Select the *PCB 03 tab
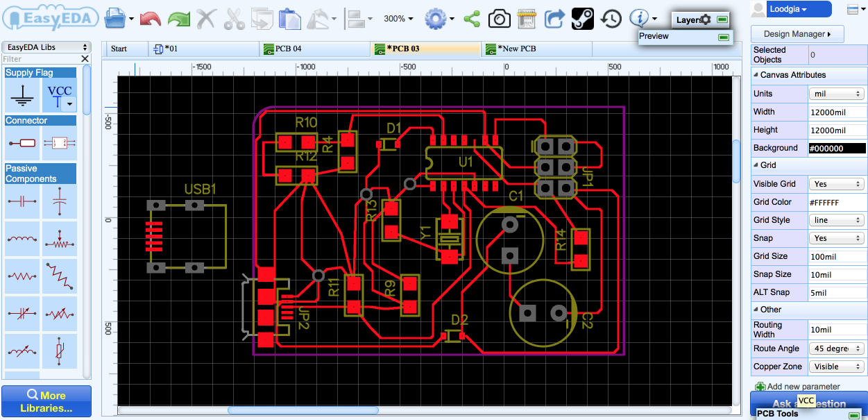This screenshot has width=868, height=420. coord(426,49)
